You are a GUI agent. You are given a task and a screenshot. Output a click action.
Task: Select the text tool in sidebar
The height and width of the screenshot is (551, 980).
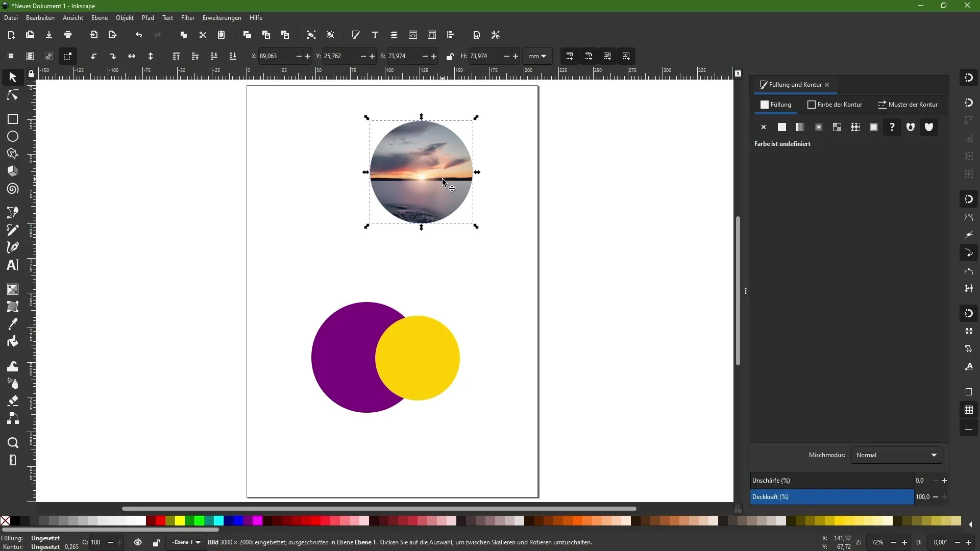(x=12, y=265)
